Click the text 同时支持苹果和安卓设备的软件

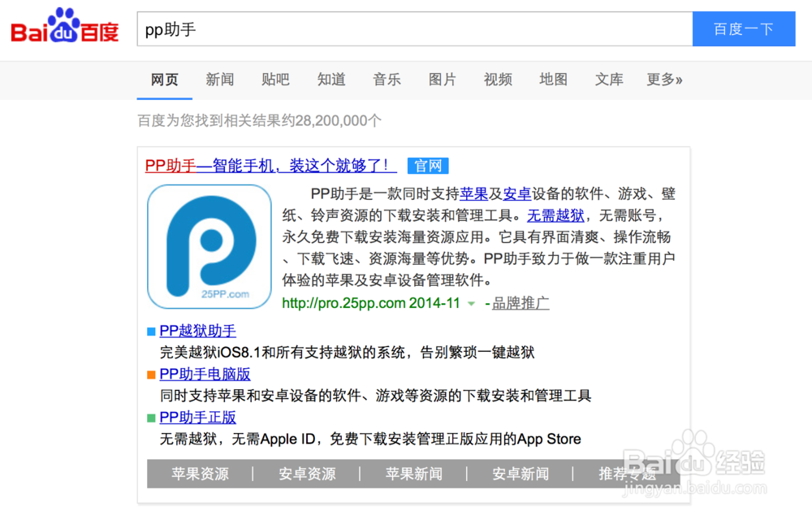[261, 396]
